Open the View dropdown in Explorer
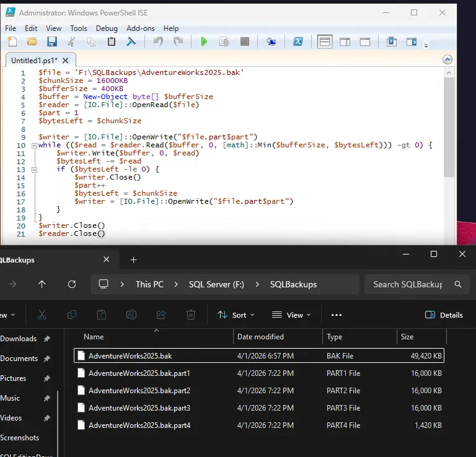The width and height of the screenshot is (476, 457). pyautogui.click(x=291, y=315)
